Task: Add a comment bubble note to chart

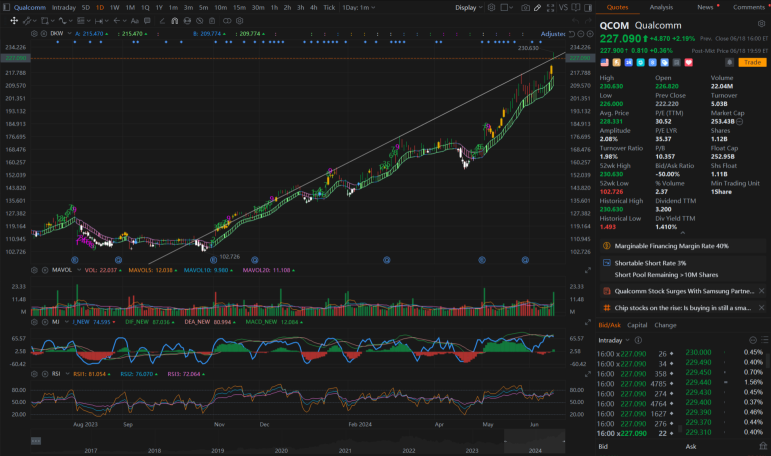Action: click(147, 21)
